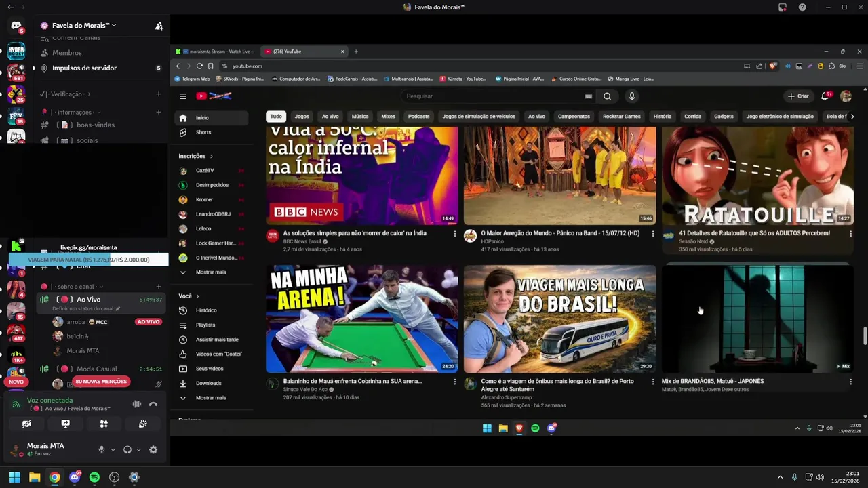Open the on-screen keyboard icon in search box
This screenshot has height=488, width=868.
pos(588,96)
